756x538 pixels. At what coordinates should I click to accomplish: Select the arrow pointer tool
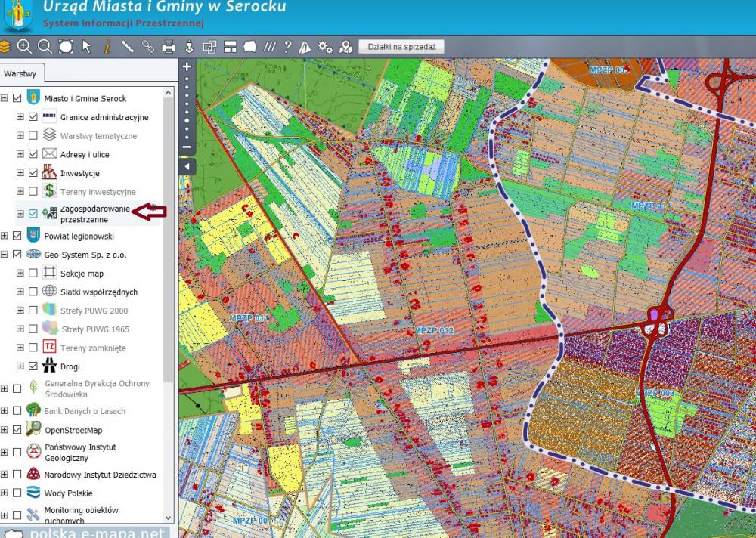[x=87, y=46]
